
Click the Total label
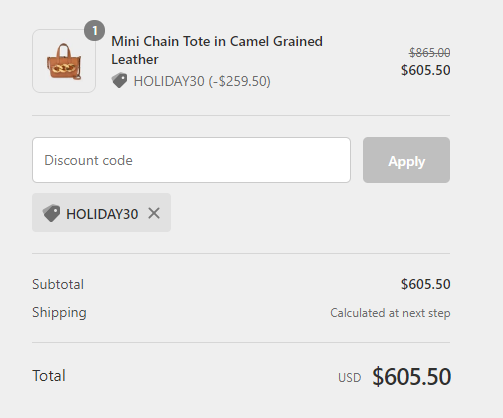(x=49, y=376)
